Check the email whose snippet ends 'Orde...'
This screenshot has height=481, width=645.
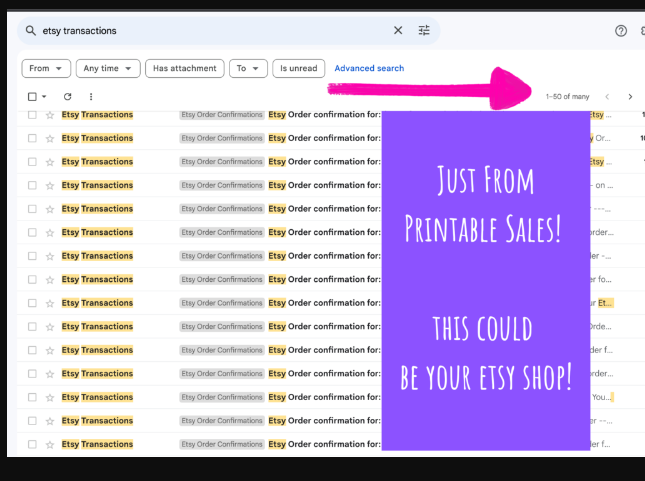(32, 327)
